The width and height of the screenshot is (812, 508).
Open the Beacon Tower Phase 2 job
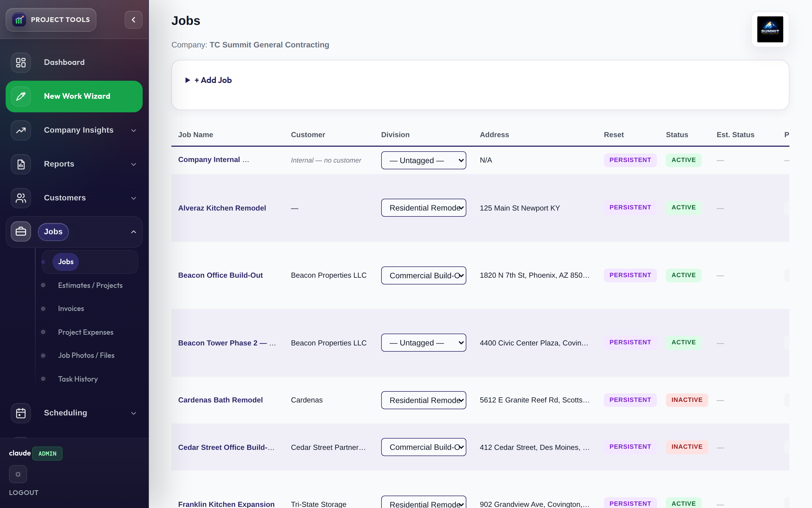click(227, 343)
